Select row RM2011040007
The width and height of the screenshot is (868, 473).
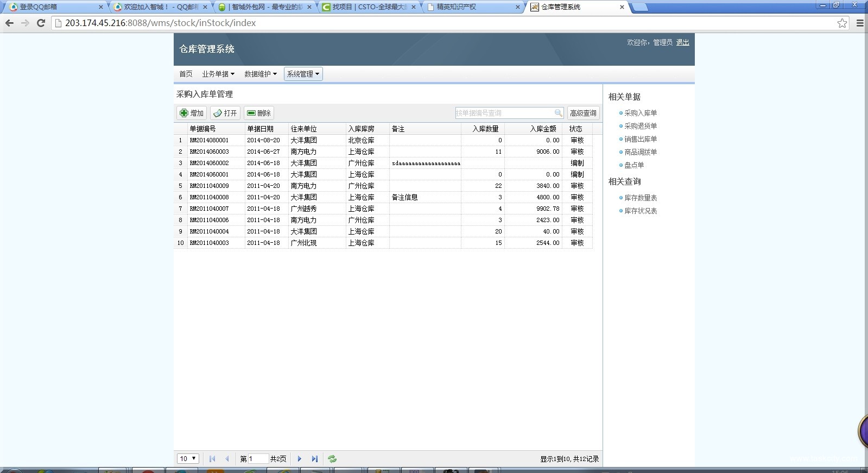(383, 209)
